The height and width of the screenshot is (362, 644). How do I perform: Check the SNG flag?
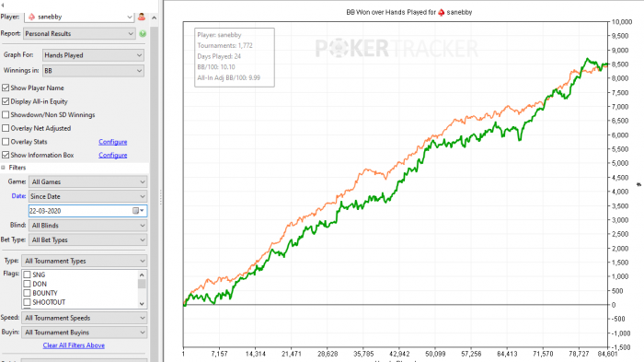27,274
